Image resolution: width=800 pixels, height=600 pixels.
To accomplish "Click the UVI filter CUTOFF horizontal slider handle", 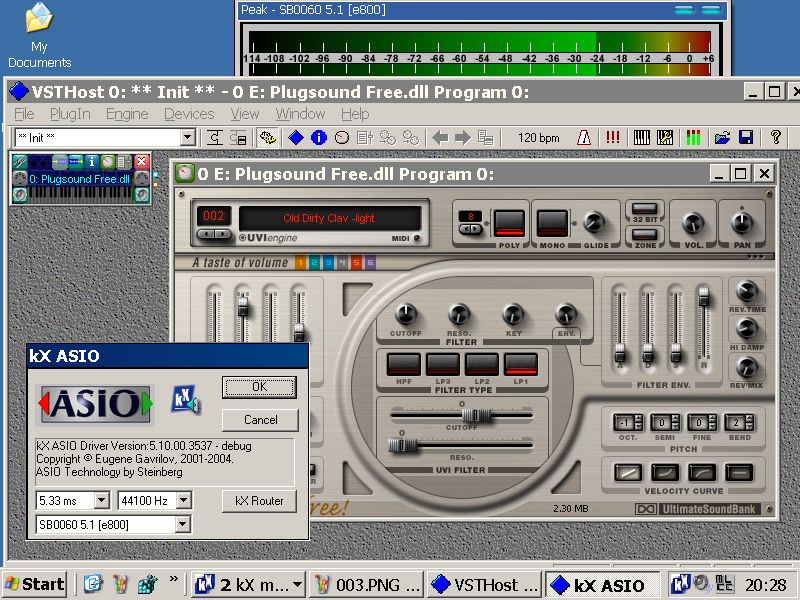I will pos(477,415).
